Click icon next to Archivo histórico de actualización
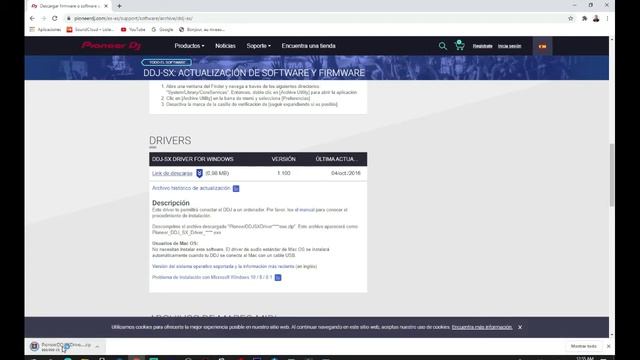This screenshot has height=360, width=640. [x=236, y=189]
